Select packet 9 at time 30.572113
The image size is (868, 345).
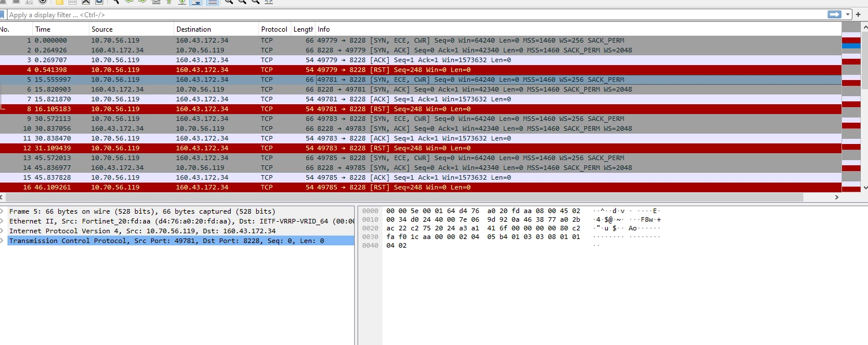pos(420,119)
